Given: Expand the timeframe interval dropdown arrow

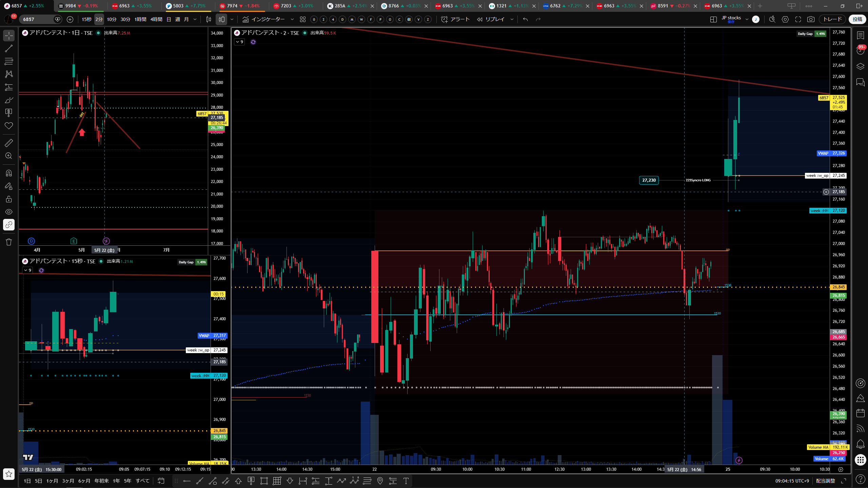Looking at the screenshot, I should (195, 19).
